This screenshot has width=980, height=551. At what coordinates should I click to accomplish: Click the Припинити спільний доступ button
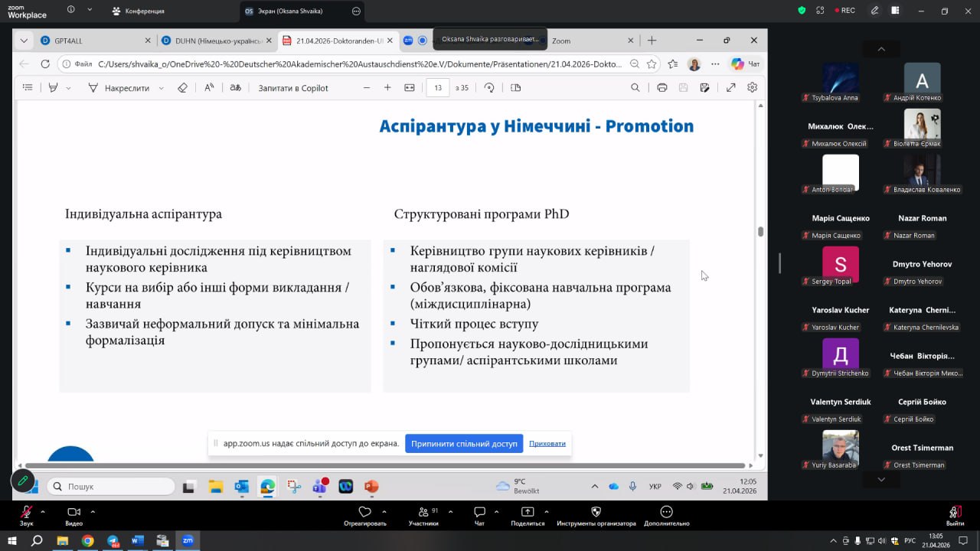(464, 444)
